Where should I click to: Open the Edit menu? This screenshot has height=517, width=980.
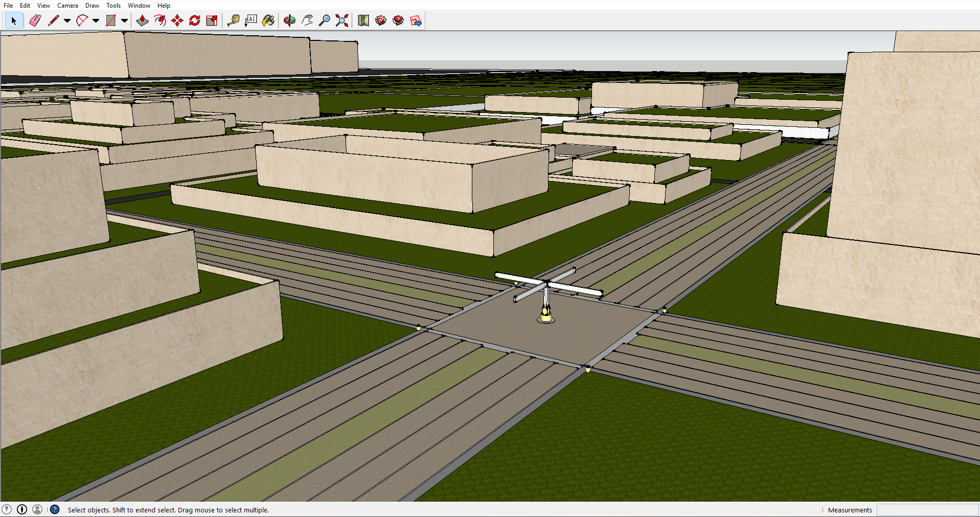coord(25,5)
